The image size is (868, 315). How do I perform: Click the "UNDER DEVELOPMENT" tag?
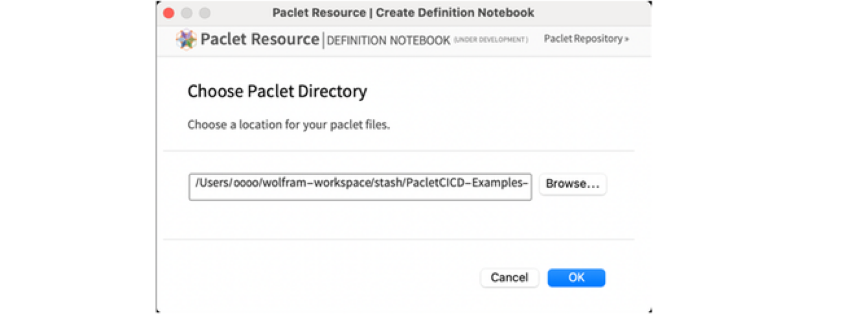(x=490, y=40)
